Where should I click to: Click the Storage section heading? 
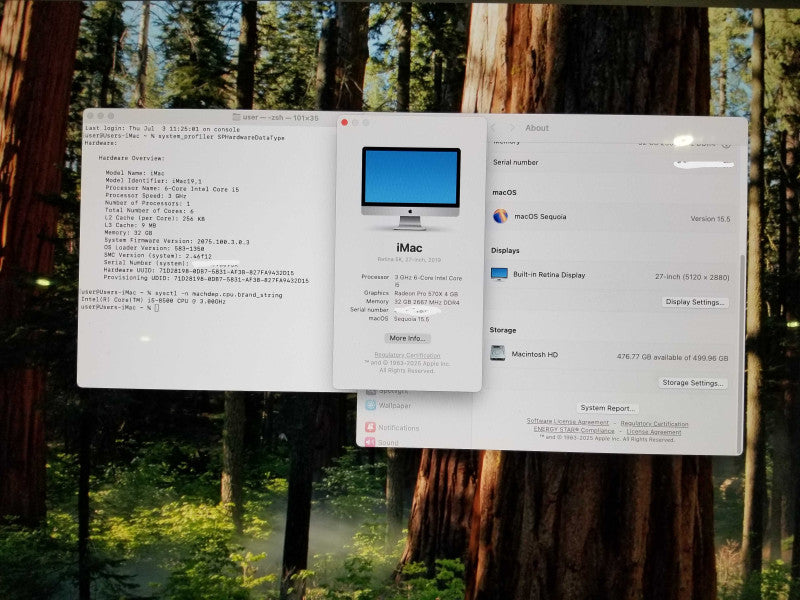click(503, 330)
